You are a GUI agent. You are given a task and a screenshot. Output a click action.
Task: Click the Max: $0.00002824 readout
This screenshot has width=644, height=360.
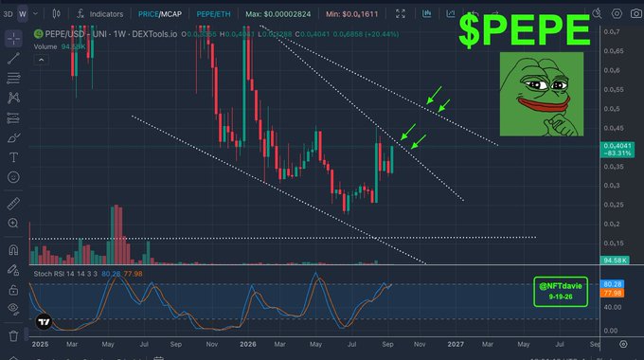click(278, 14)
